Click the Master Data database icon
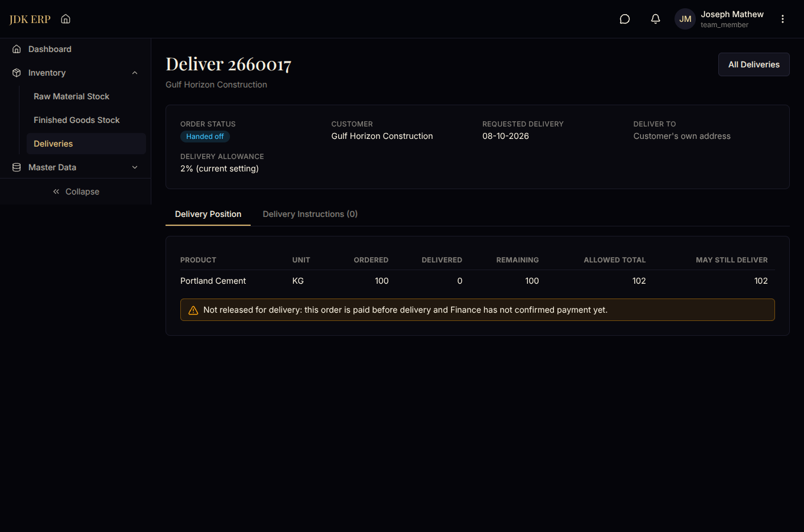The image size is (804, 532). click(x=17, y=167)
